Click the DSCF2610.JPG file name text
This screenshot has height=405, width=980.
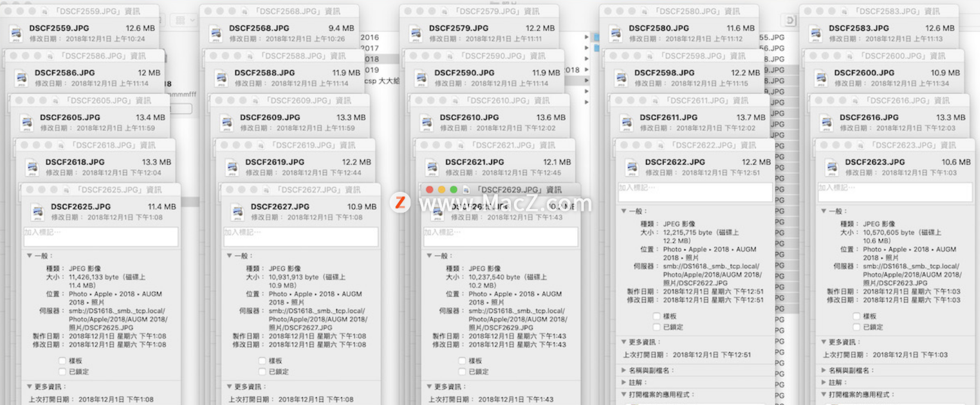coord(469,118)
